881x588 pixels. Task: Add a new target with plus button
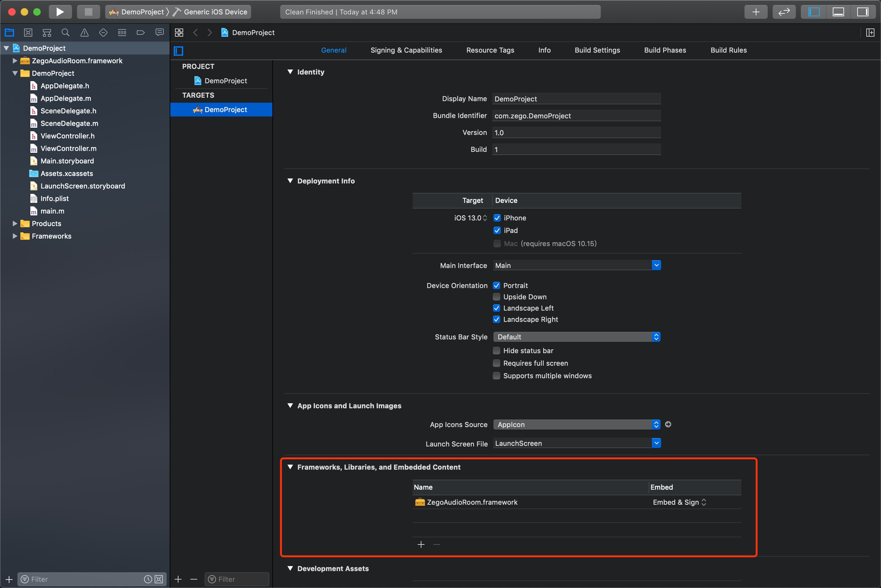(178, 579)
